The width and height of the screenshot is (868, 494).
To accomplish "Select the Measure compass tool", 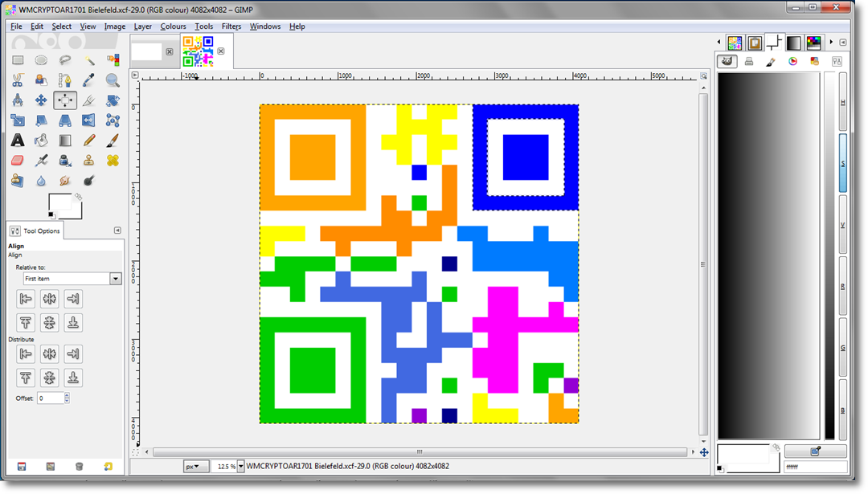I will pyautogui.click(x=18, y=100).
